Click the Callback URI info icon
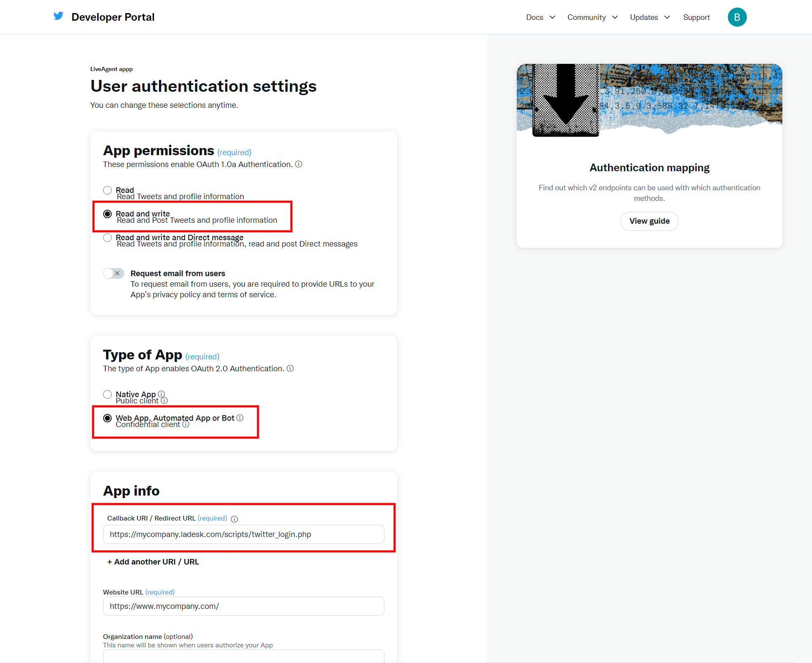This screenshot has width=812, height=663. tap(234, 519)
